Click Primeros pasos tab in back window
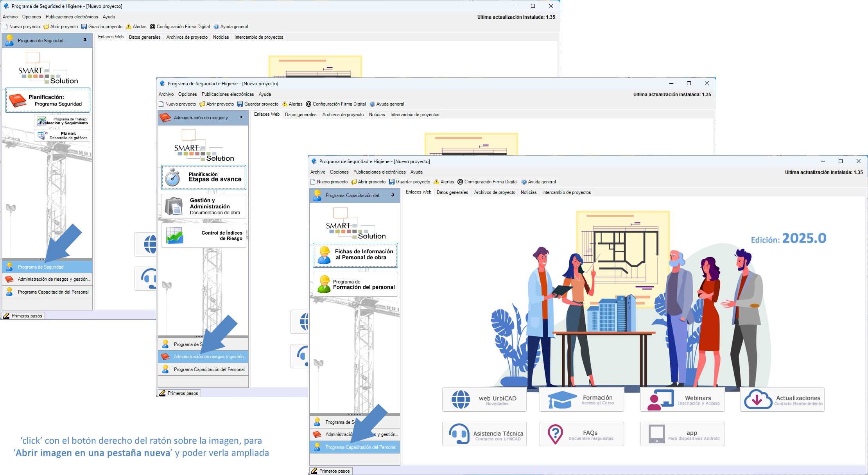The height and width of the screenshot is (475, 868). [23, 316]
